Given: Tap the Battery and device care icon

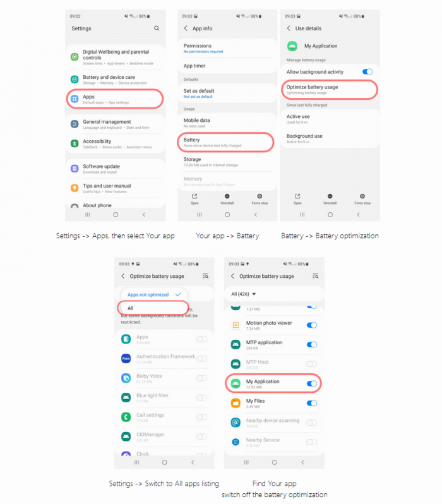Looking at the screenshot, I should click(75, 80).
